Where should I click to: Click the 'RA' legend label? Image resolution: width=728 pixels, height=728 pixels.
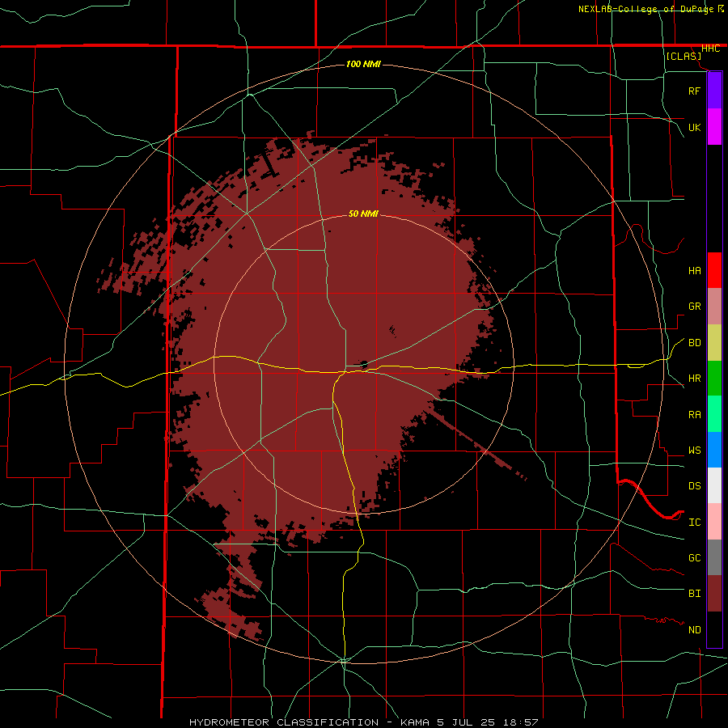click(x=694, y=415)
